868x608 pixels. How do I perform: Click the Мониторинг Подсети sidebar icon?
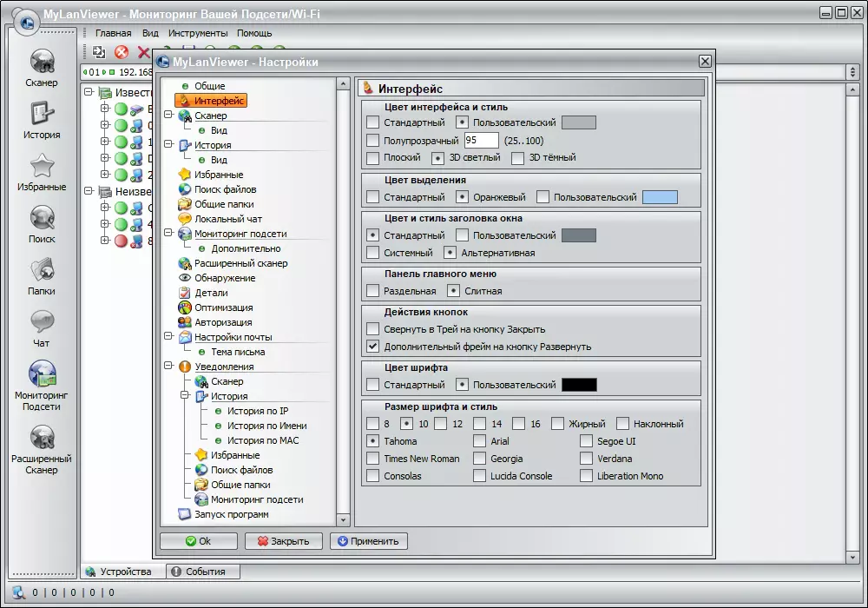pos(42,374)
